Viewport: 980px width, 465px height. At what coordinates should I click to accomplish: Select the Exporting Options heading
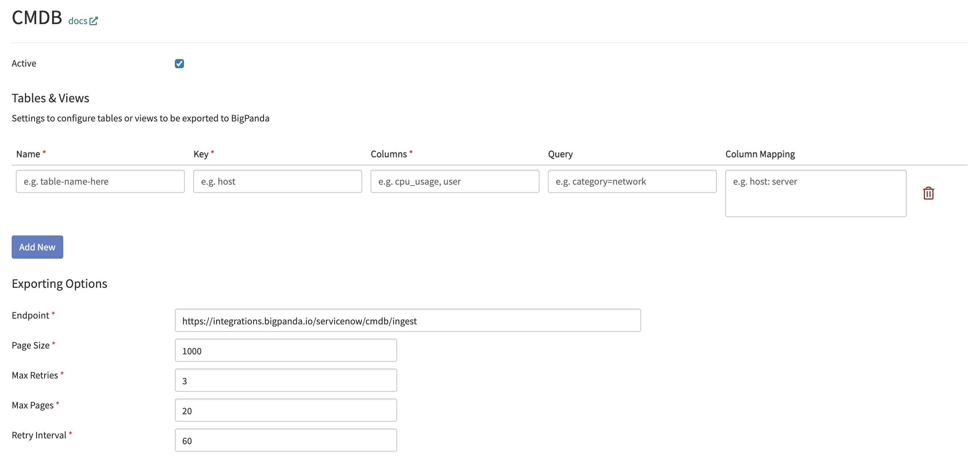click(60, 284)
